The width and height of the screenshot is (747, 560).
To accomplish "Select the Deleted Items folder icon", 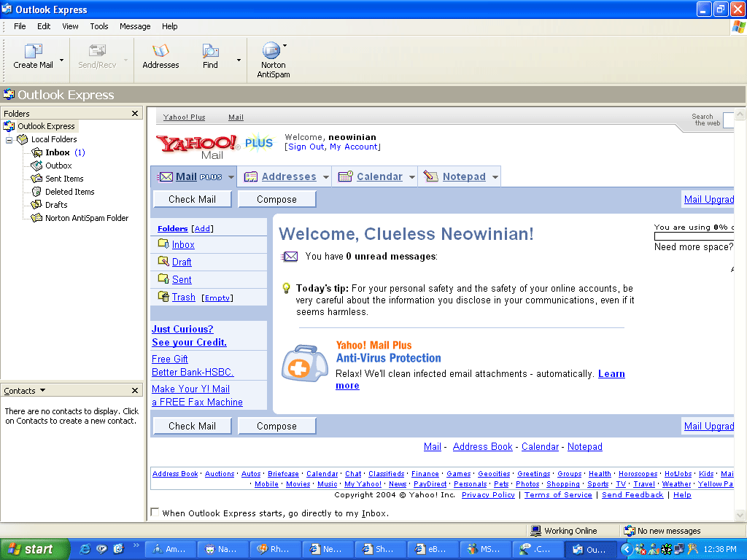I will [36, 192].
